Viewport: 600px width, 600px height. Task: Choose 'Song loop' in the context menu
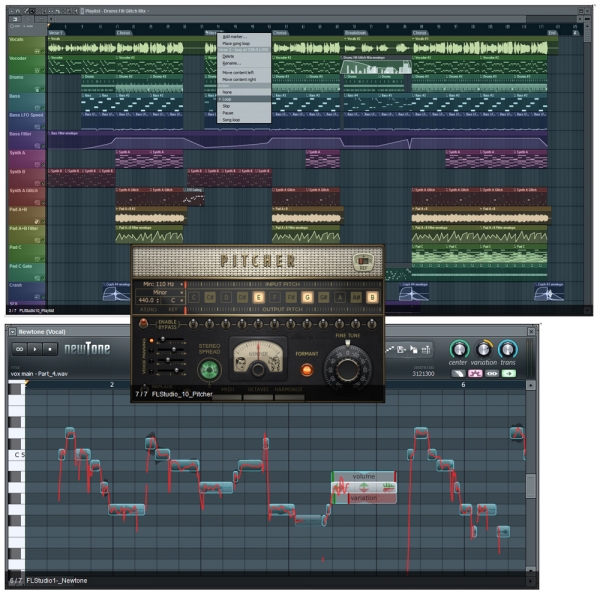[232, 119]
